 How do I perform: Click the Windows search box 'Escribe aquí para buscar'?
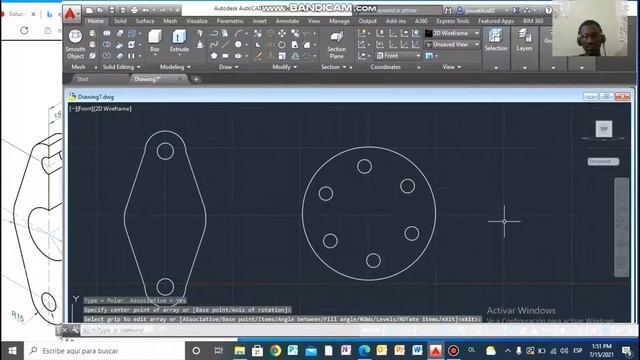104,351
